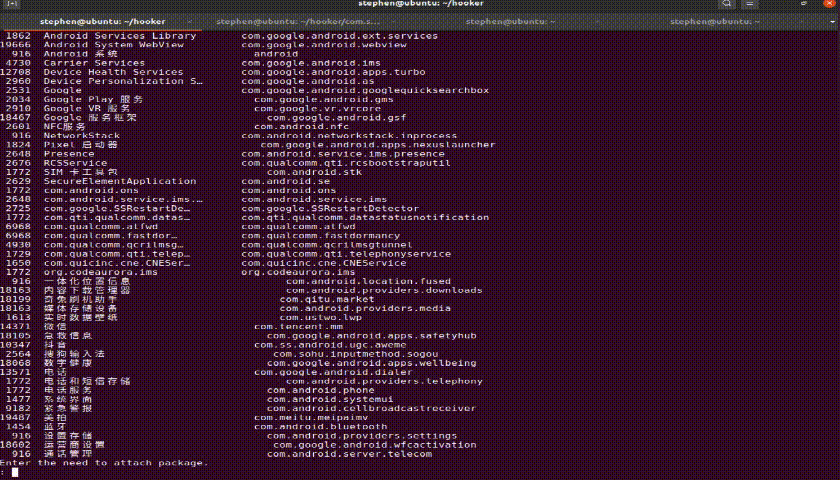Click package com.android.providers.downloads
This screenshot has width=840, height=480.
[384, 290]
